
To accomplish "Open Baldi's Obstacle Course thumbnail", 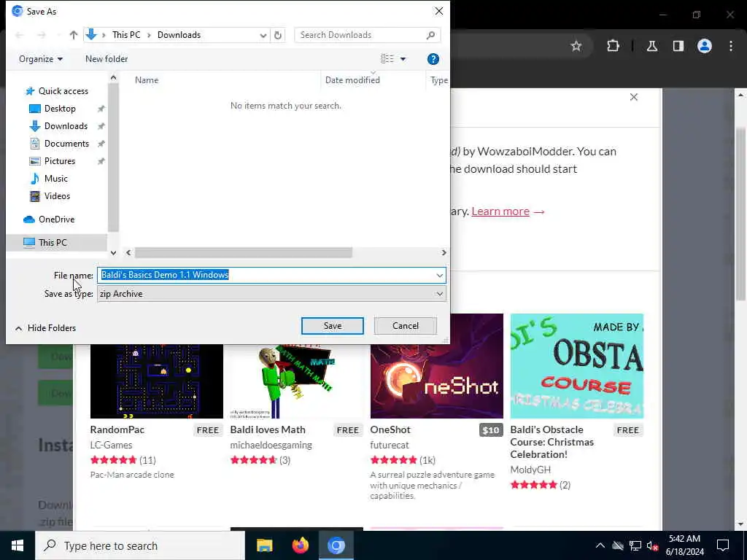I will pyautogui.click(x=577, y=366).
